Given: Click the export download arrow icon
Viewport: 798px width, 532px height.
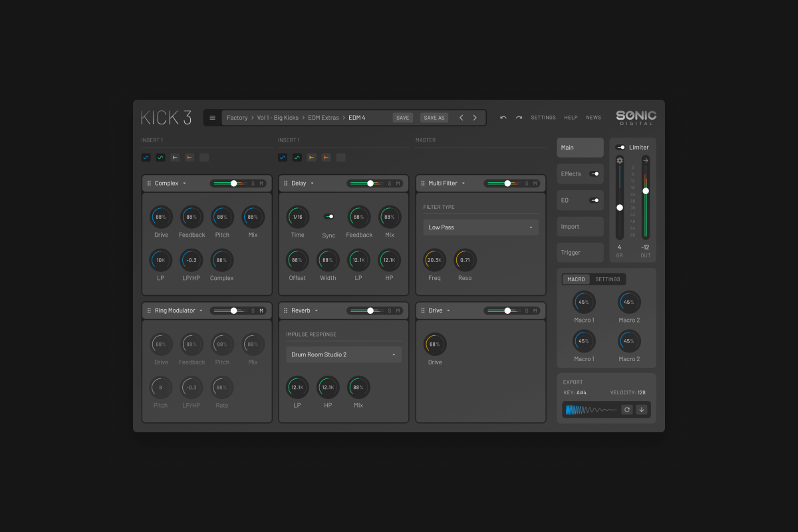Looking at the screenshot, I should pyautogui.click(x=642, y=410).
